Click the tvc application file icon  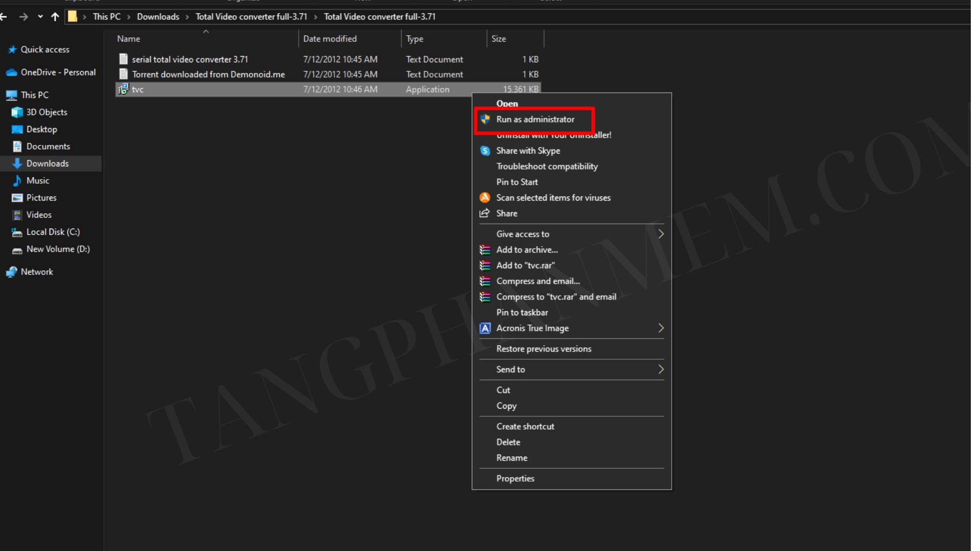pos(123,90)
